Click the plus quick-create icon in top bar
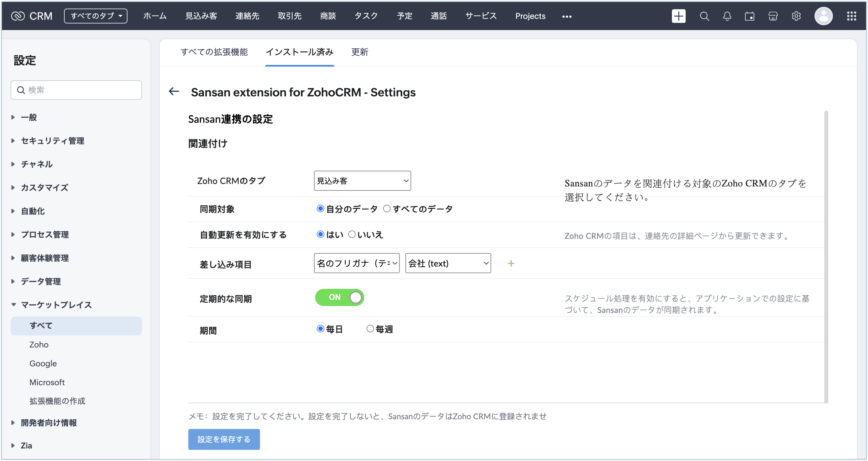This screenshot has width=868, height=461. (678, 16)
